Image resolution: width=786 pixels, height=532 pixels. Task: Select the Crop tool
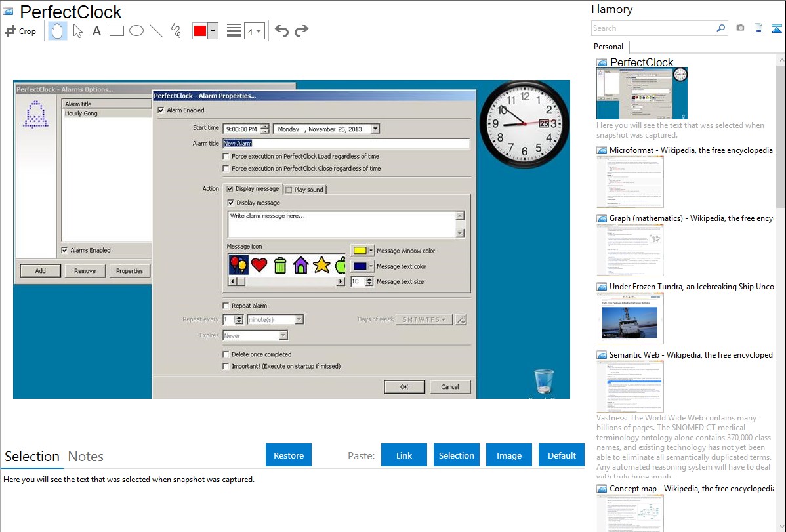click(x=20, y=31)
